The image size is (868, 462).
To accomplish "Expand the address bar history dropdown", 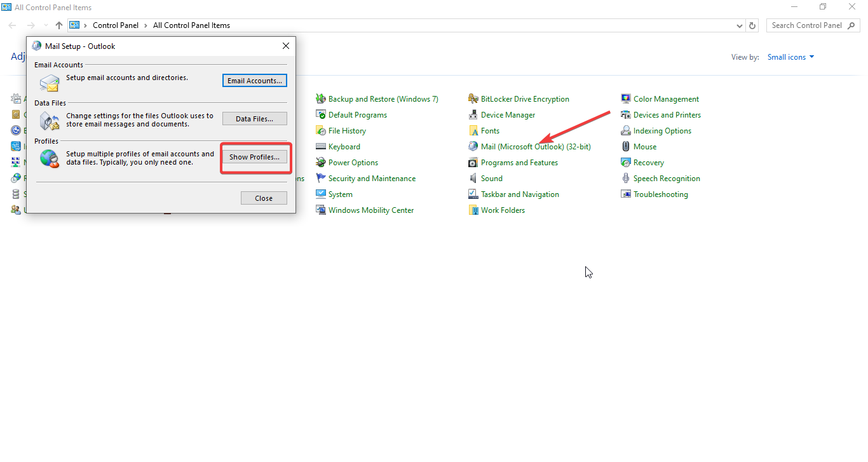I will (738, 25).
